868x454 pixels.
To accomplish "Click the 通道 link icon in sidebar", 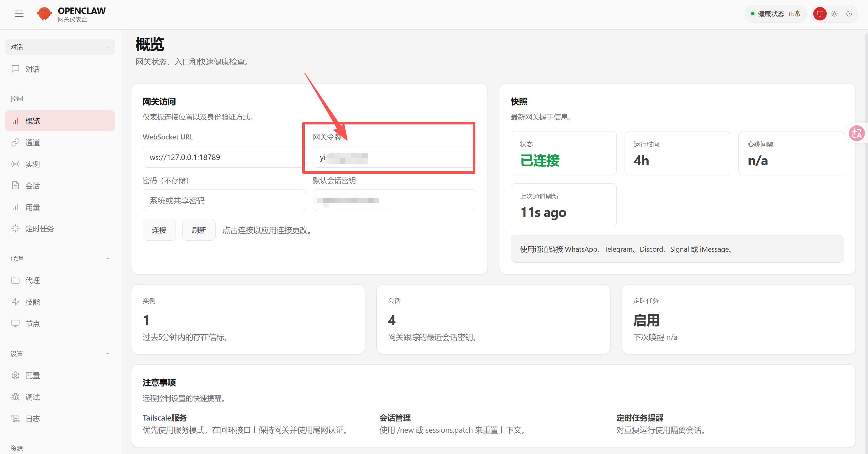I will [x=16, y=143].
